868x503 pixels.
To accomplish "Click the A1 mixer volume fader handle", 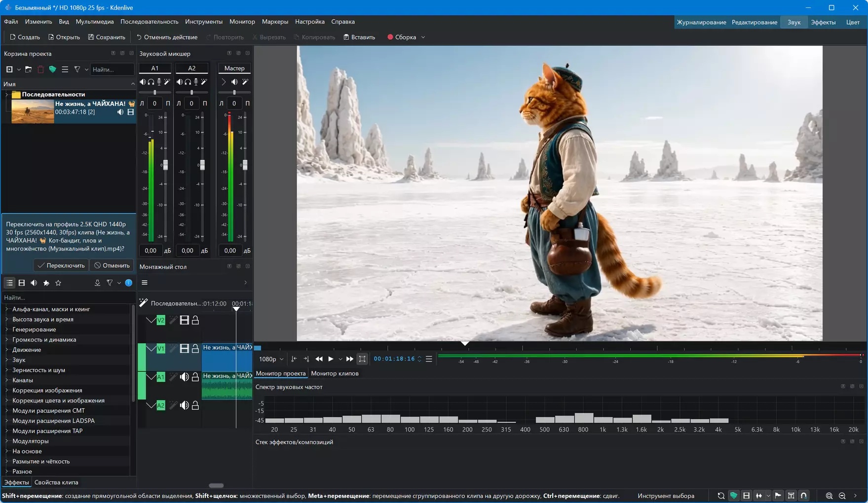I will point(165,165).
